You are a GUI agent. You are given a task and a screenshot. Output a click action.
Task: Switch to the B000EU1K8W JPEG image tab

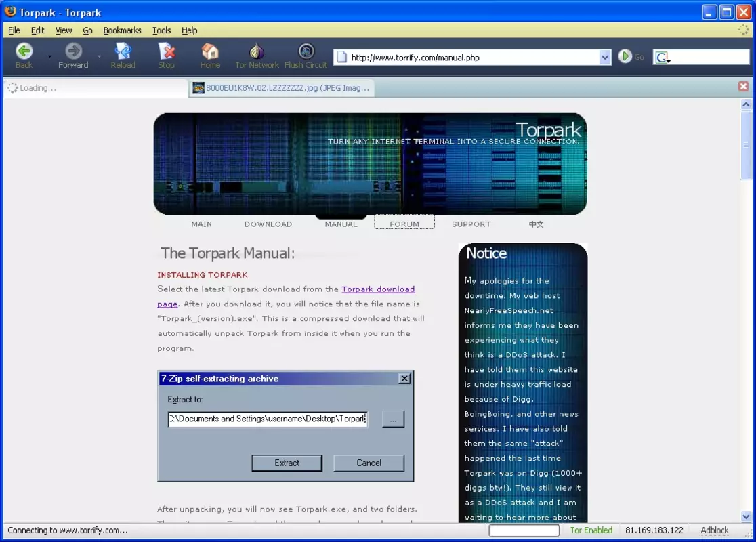[281, 88]
